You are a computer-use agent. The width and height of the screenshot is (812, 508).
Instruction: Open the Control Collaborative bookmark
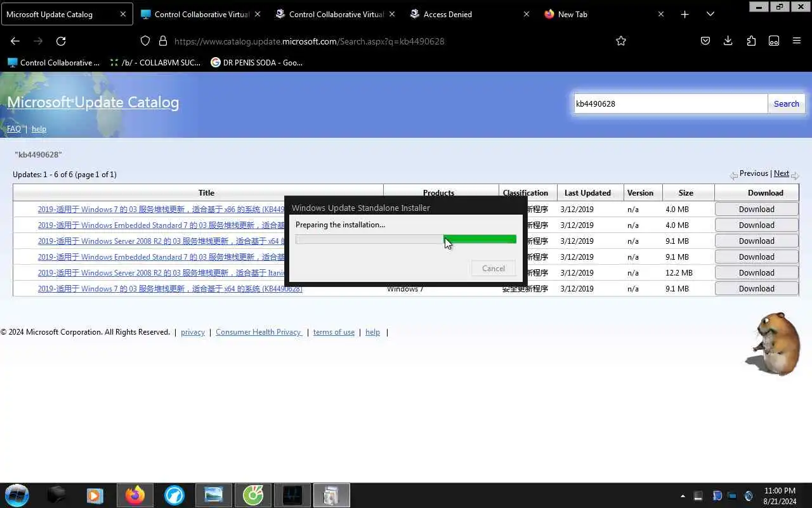pos(54,62)
